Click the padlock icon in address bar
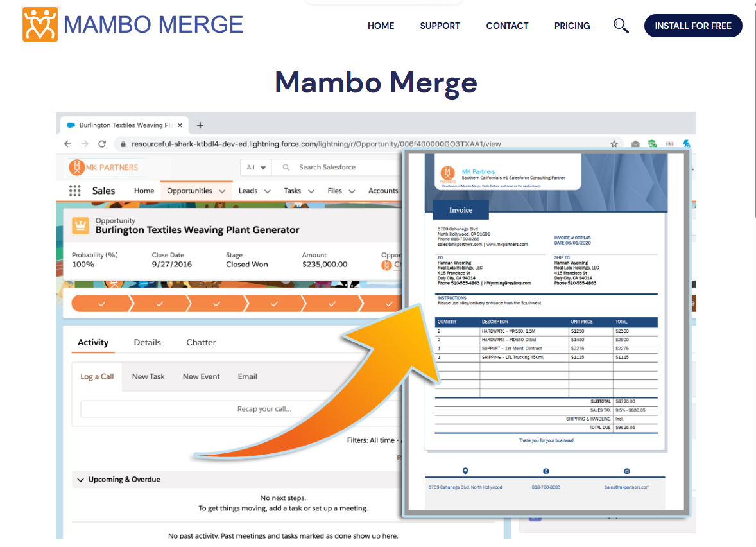Screen dimensions: 756x547 click(x=123, y=144)
